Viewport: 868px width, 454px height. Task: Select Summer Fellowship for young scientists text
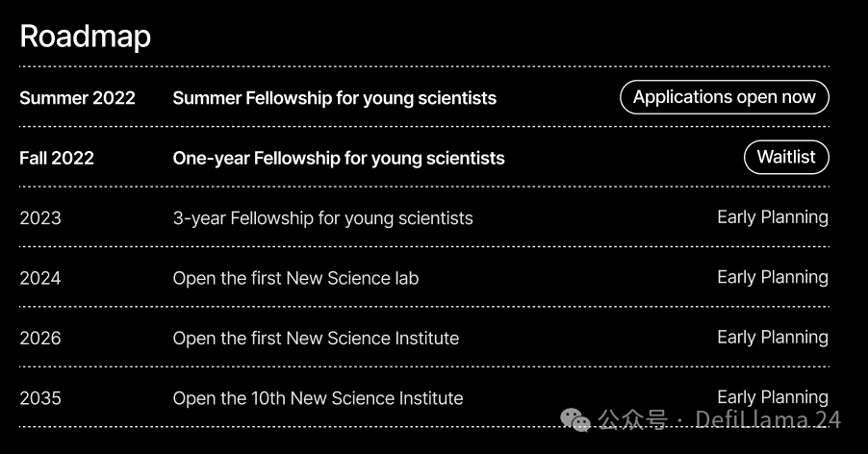point(334,98)
